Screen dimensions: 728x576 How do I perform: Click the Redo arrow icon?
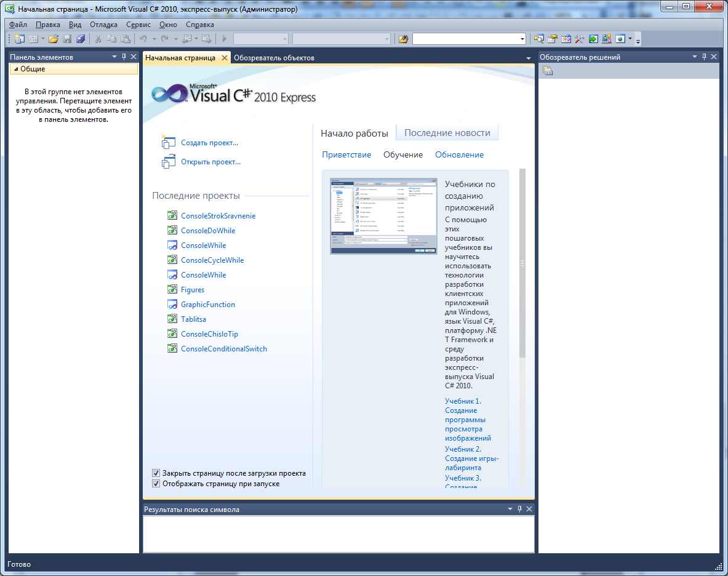tap(165, 39)
